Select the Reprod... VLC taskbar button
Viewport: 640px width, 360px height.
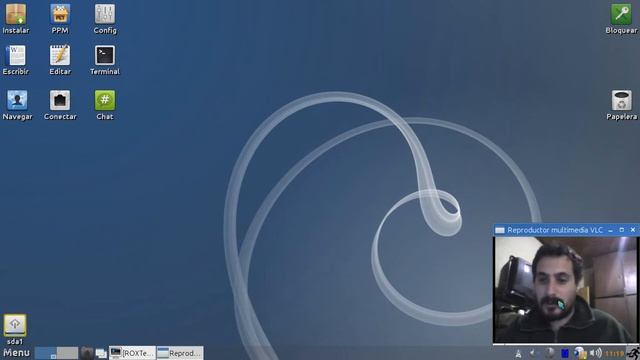click(180, 353)
